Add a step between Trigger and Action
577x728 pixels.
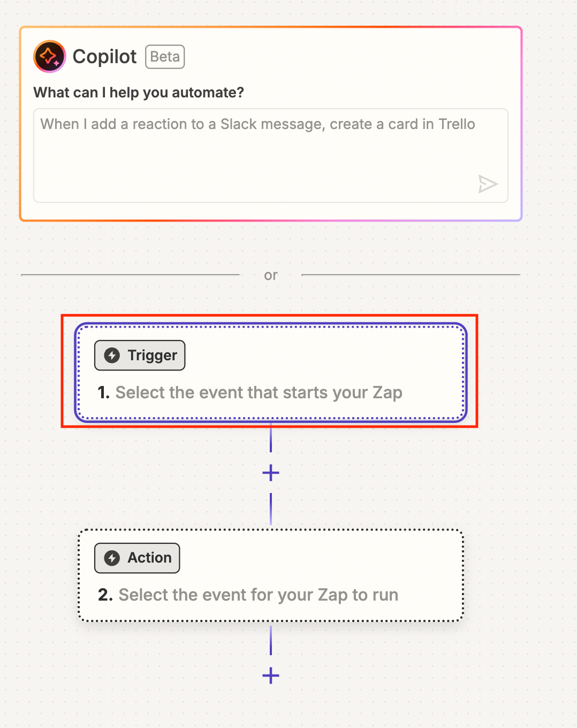click(271, 473)
